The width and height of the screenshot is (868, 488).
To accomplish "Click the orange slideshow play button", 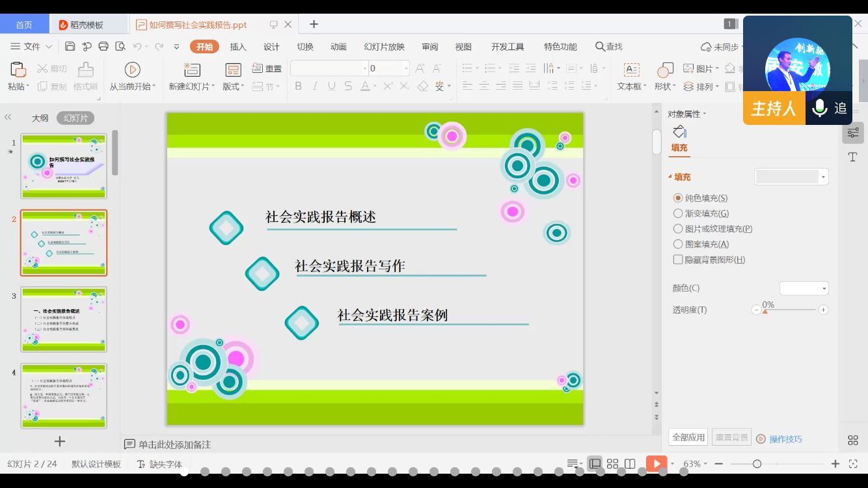I will (656, 464).
